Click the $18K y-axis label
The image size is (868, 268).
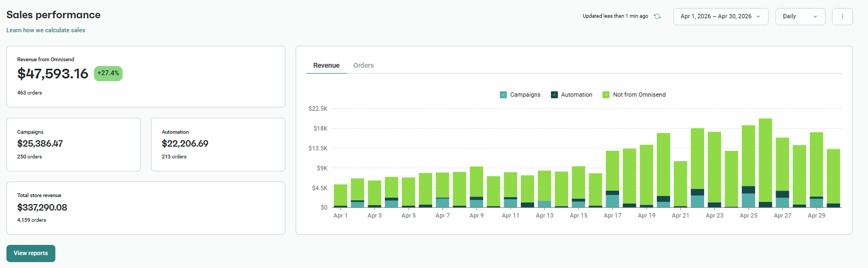coord(320,129)
